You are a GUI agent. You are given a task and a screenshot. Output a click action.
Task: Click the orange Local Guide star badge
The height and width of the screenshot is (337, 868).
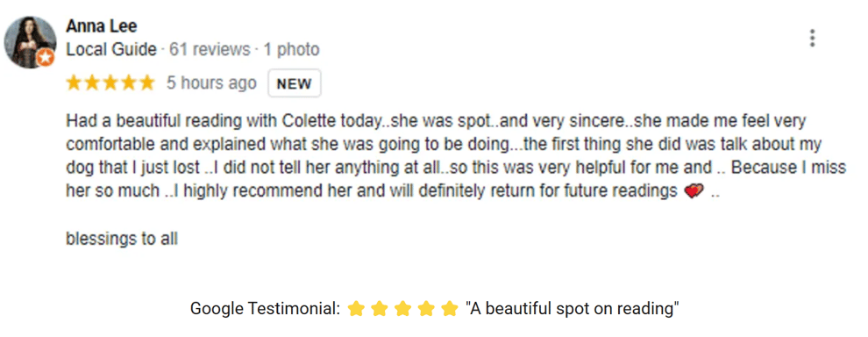click(46, 58)
